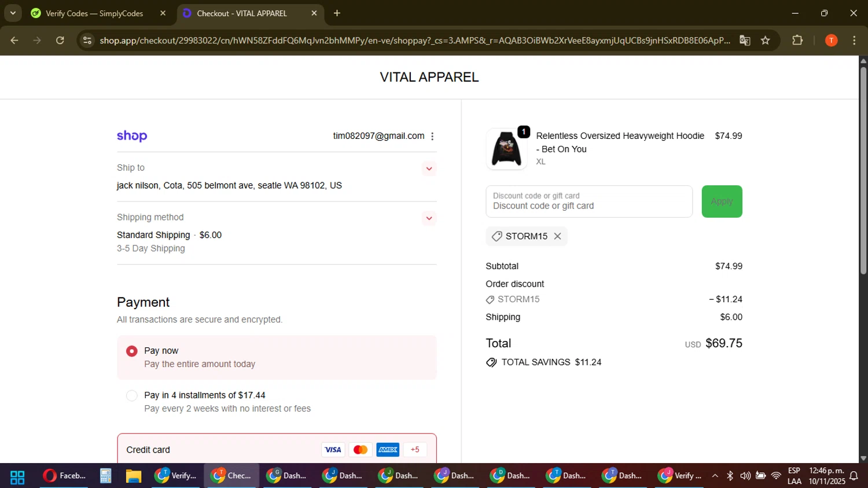
Task: Click Standard Shipping $6.00 text
Action: click(x=169, y=235)
